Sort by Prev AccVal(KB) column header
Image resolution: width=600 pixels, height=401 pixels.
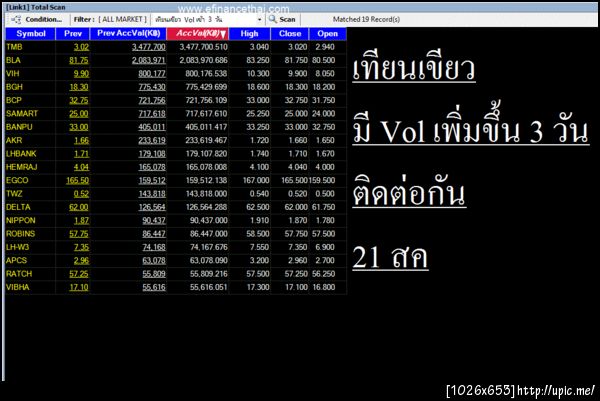129,34
